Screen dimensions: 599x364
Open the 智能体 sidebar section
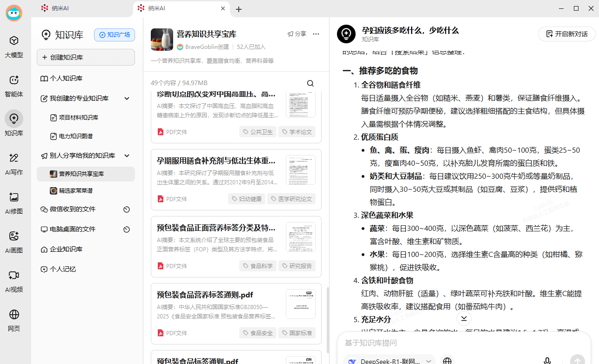(x=14, y=86)
